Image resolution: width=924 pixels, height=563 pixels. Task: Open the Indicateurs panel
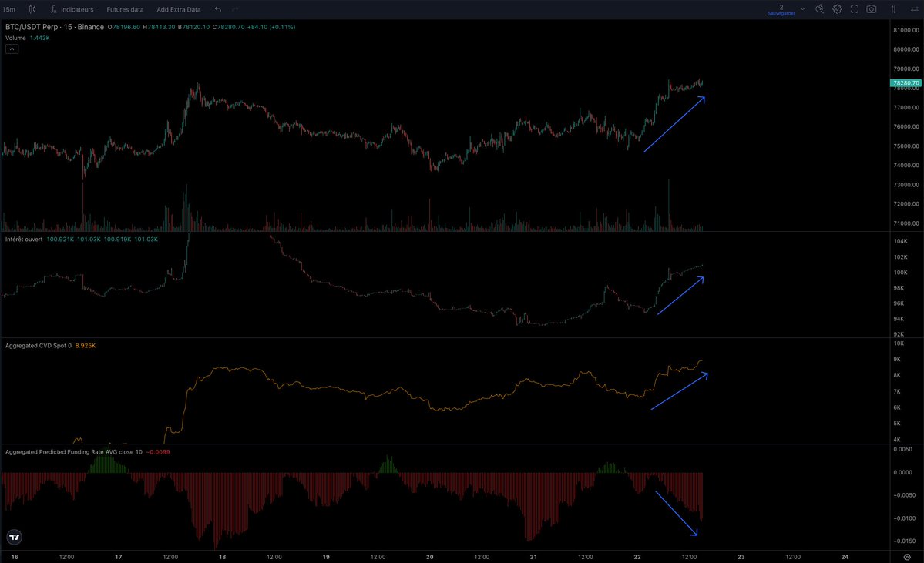tap(72, 9)
